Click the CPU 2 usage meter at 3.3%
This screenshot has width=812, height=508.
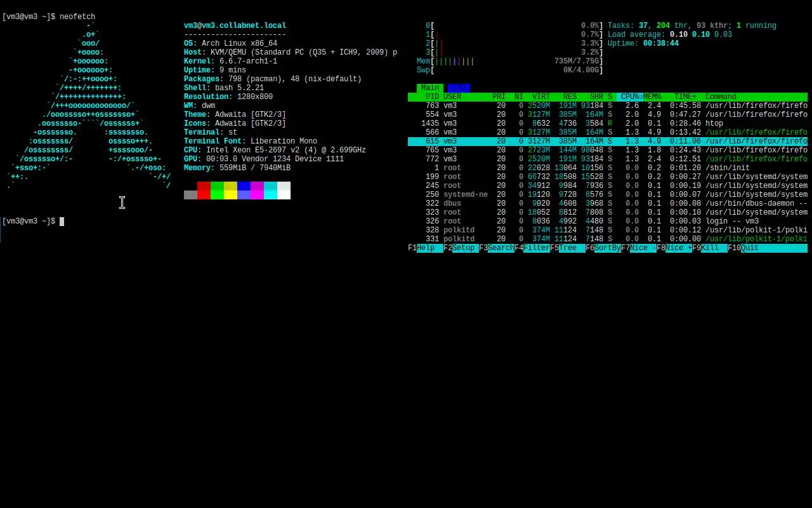point(514,43)
